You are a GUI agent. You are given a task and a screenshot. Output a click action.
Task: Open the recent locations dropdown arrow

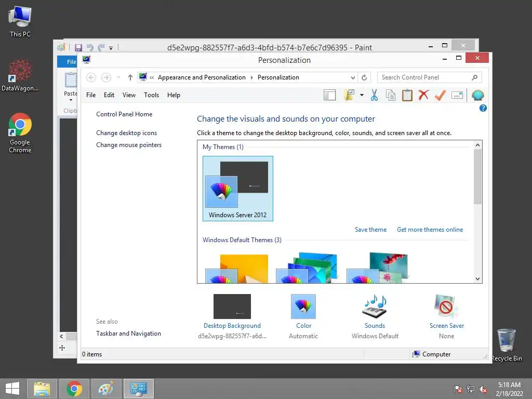pos(118,78)
